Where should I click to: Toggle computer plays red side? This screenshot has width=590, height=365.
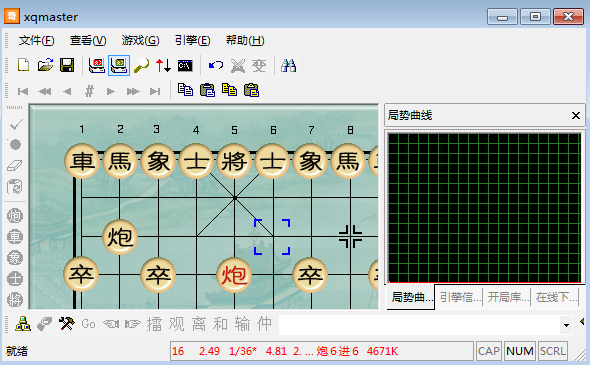coord(97,65)
